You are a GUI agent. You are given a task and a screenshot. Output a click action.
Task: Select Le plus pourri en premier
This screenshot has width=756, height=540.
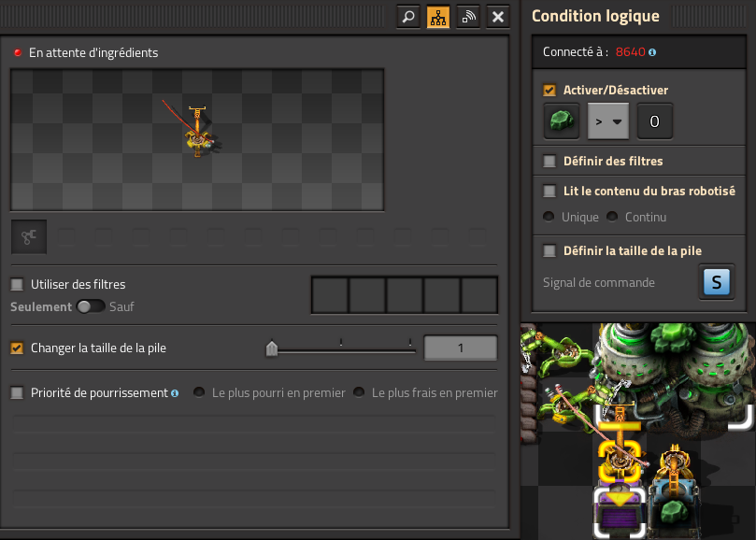point(199,392)
